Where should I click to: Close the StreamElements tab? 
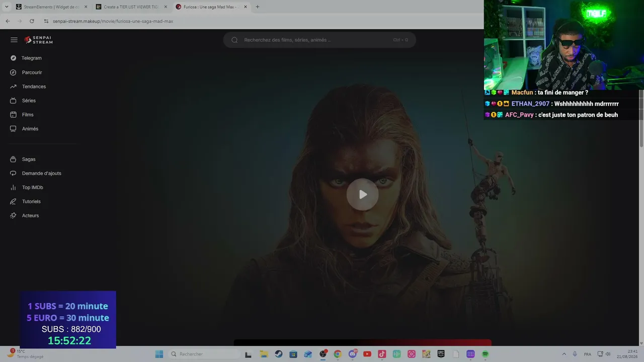click(x=86, y=7)
